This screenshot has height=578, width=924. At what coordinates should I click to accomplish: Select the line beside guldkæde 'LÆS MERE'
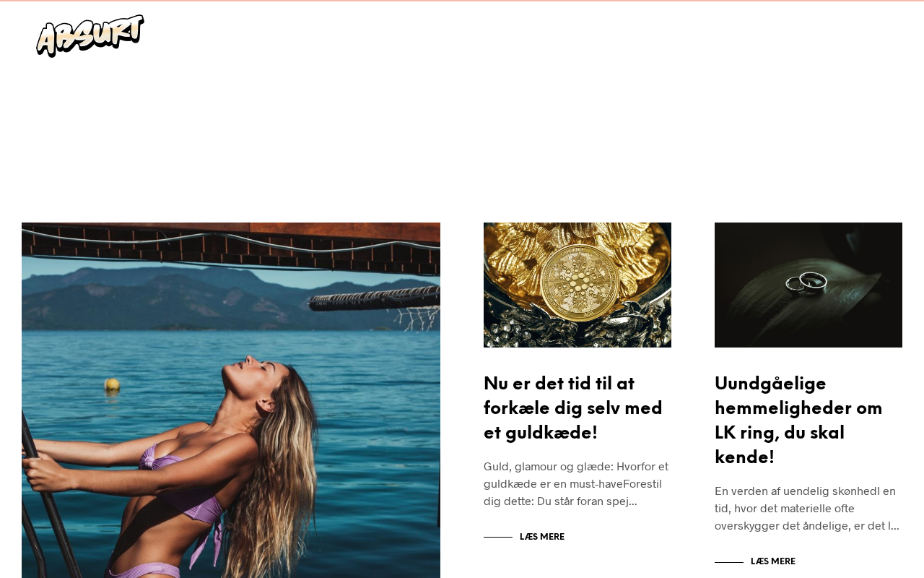click(x=498, y=537)
